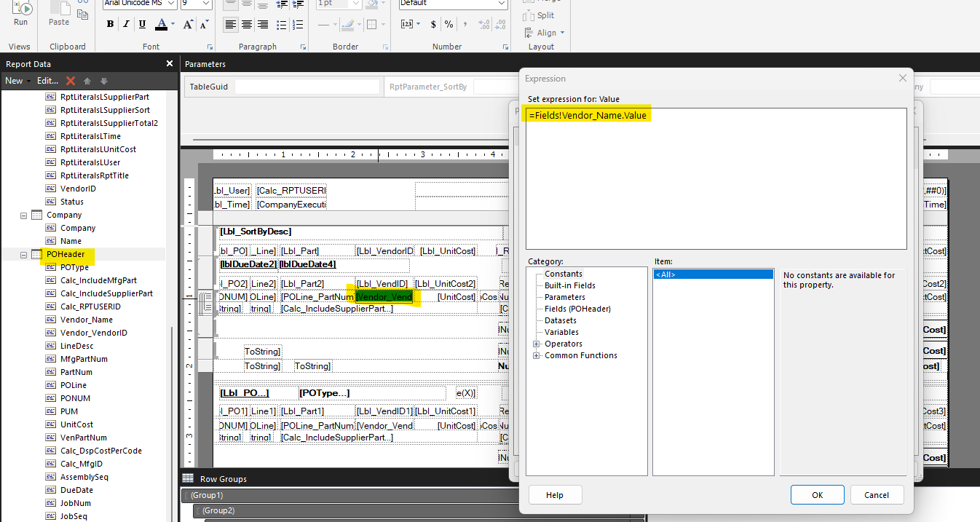Click the red Delete X in Report Data

click(x=71, y=81)
